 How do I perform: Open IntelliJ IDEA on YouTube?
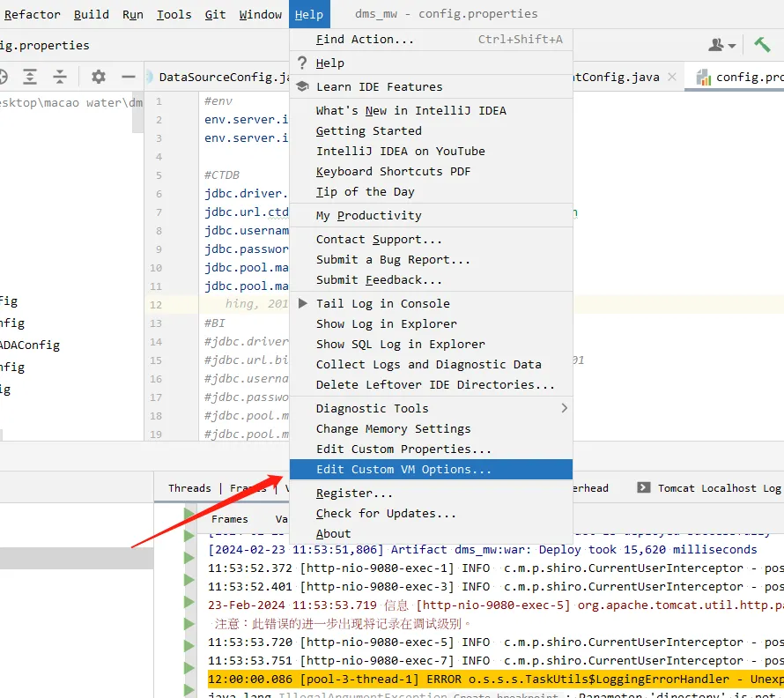point(431,151)
